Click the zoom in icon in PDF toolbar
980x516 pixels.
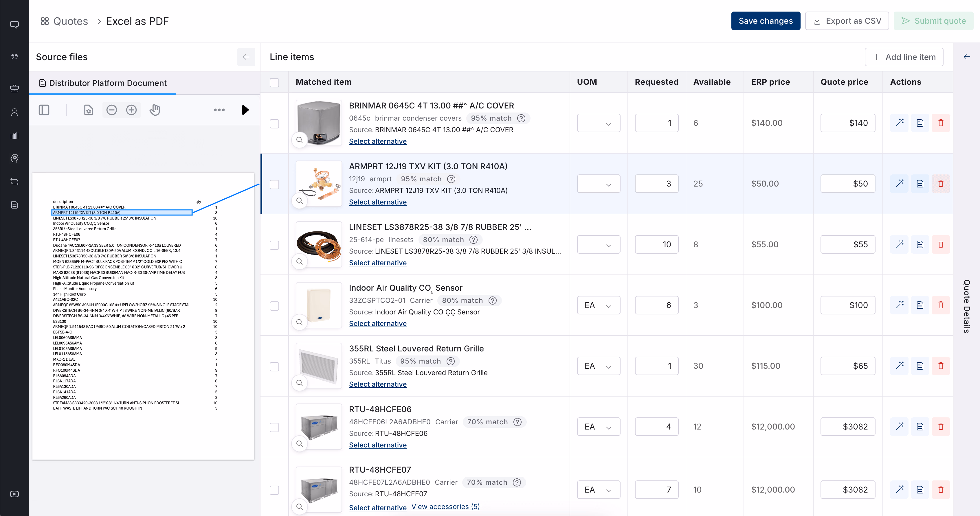point(131,110)
